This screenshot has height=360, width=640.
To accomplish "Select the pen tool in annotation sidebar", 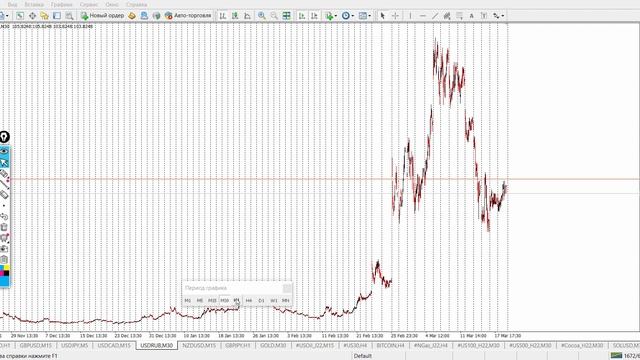I will pyautogui.click(x=4, y=174).
